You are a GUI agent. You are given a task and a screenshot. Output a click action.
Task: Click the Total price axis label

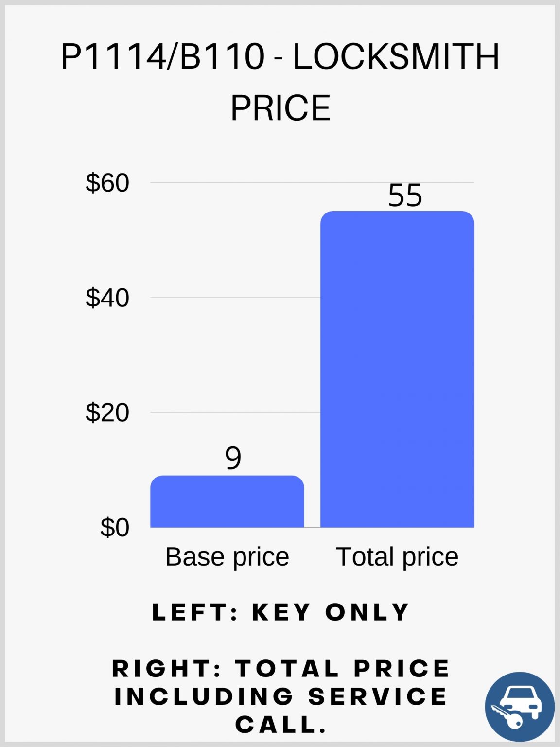point(397,557)
